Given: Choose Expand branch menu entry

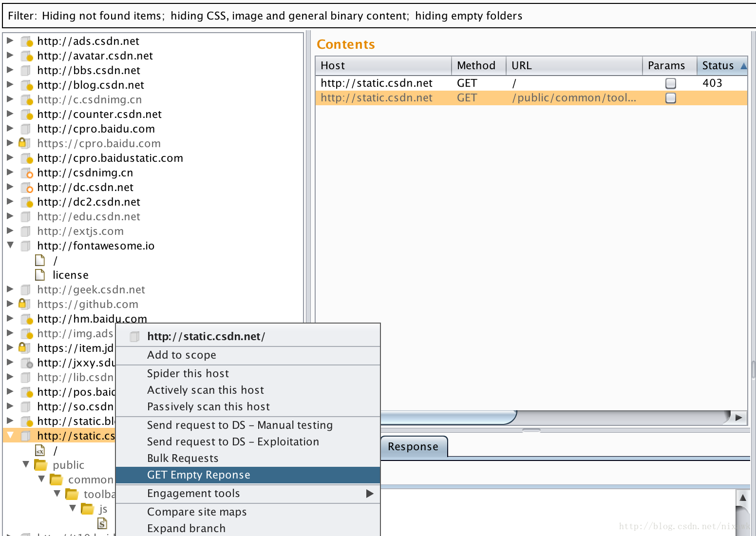Looking at the screenshot, I should click(248, 529).
